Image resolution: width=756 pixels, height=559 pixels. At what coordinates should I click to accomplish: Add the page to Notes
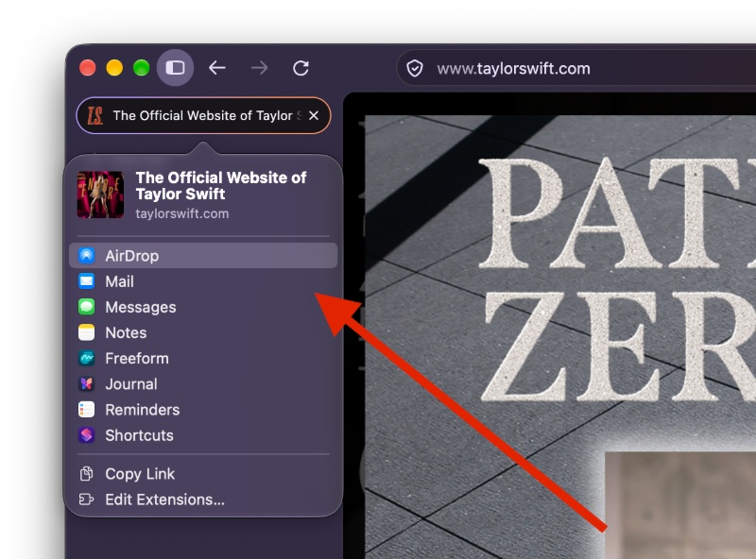[x=203, y=332]
